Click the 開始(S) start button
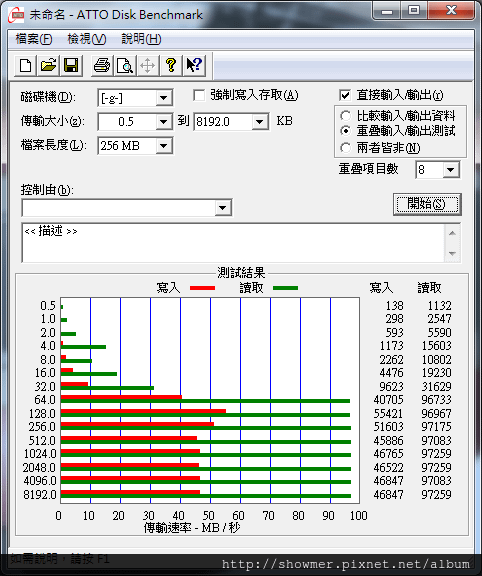Image resolution: width=482 pixels, height=576 pixels. coord(427,204)
